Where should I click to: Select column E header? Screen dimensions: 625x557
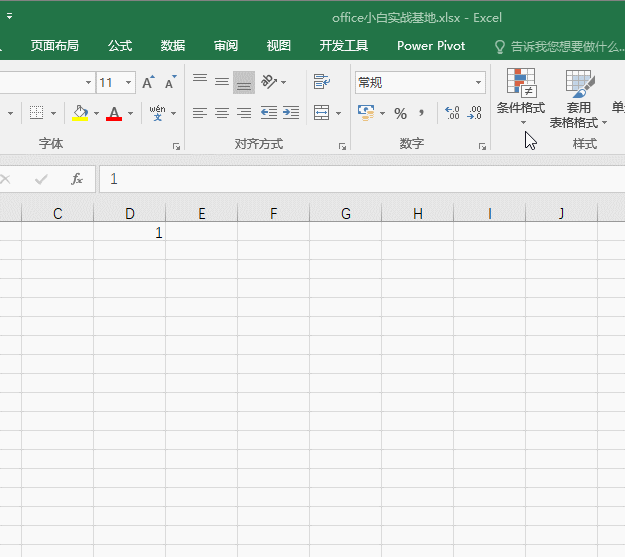tap(202, 213)
